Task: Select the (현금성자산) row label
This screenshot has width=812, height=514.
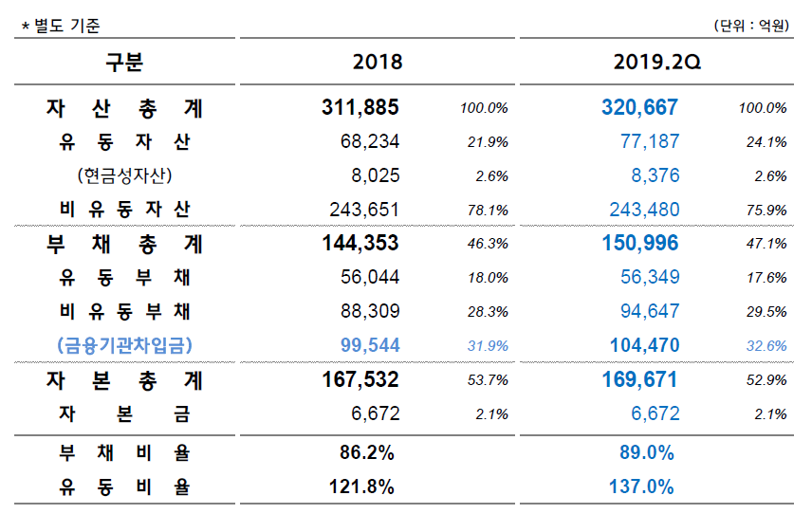Action: (124, 175)
